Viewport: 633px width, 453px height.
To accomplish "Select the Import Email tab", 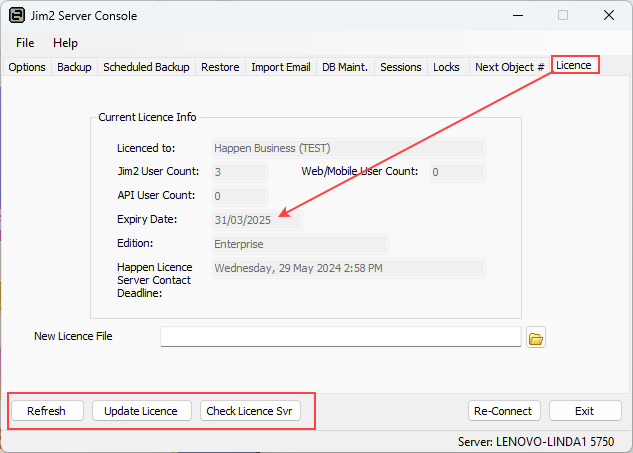I will [x=281, y=67].
